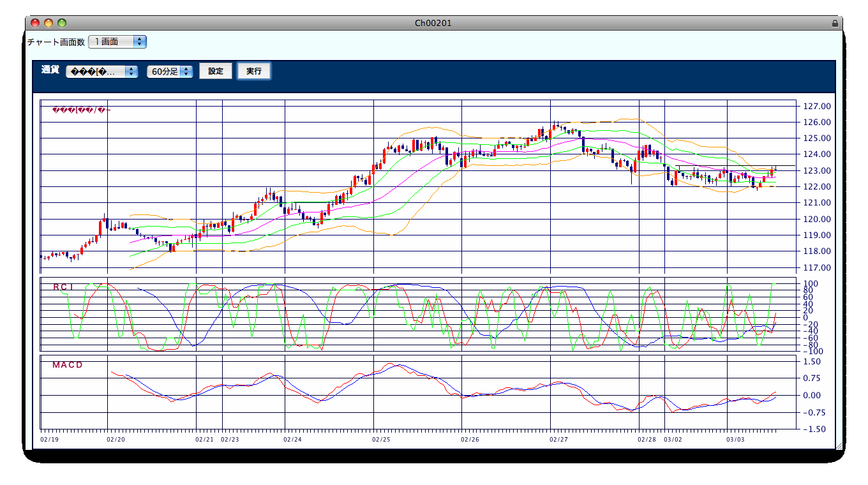The height and width of the screenshot is (485, 868).
Task: Select the 02/27 date marker on time axis
Action: pos(558,439)
